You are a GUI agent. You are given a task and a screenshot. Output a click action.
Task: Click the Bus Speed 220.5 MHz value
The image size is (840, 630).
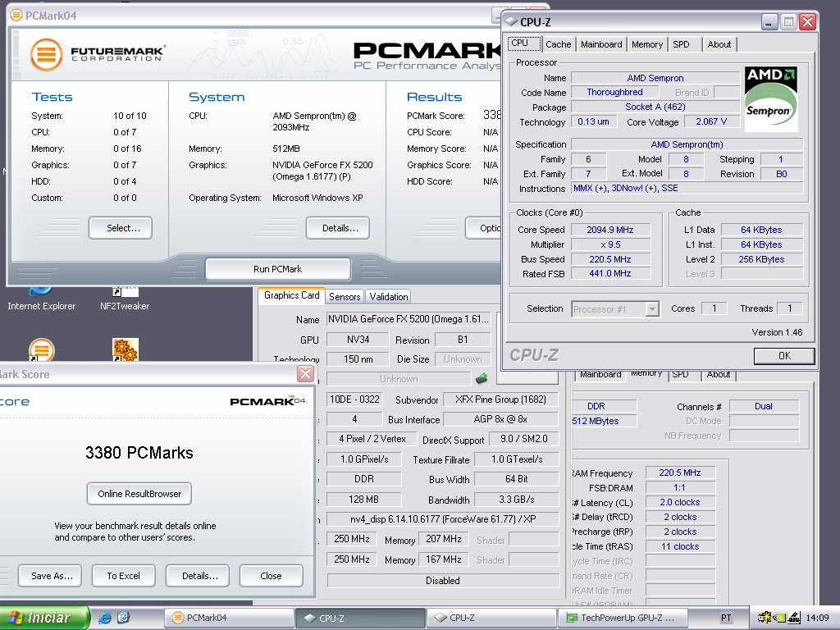(610, 259)
